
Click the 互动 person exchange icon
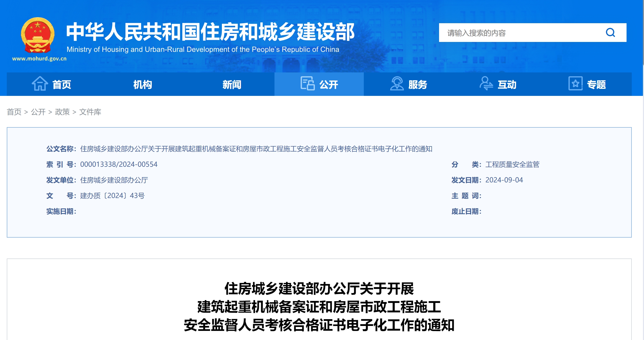tap(486, 83)
